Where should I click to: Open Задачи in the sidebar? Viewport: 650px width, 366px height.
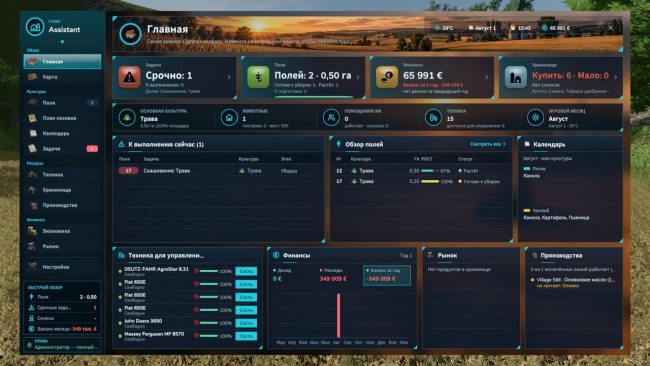click(x=62, y=148)
